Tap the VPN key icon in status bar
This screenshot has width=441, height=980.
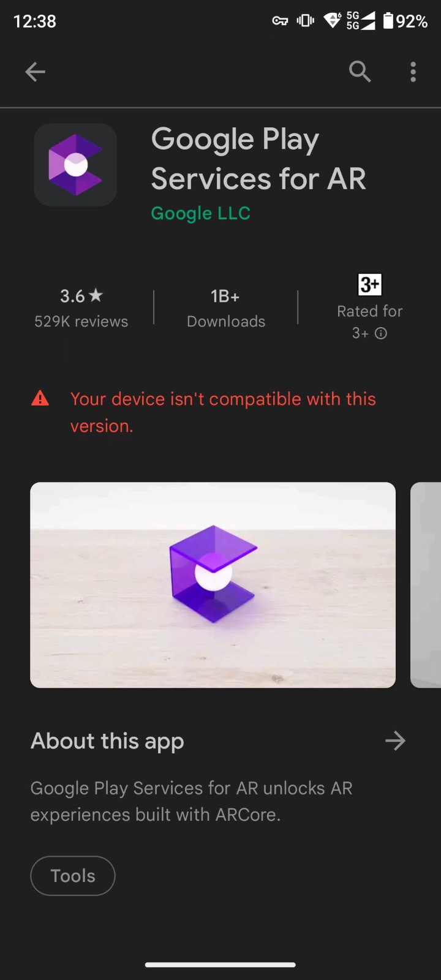point(280,21)
